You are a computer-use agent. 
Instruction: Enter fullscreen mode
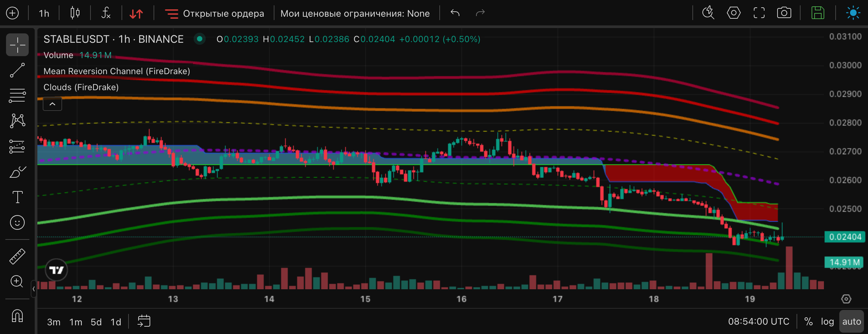click(759, 13)
